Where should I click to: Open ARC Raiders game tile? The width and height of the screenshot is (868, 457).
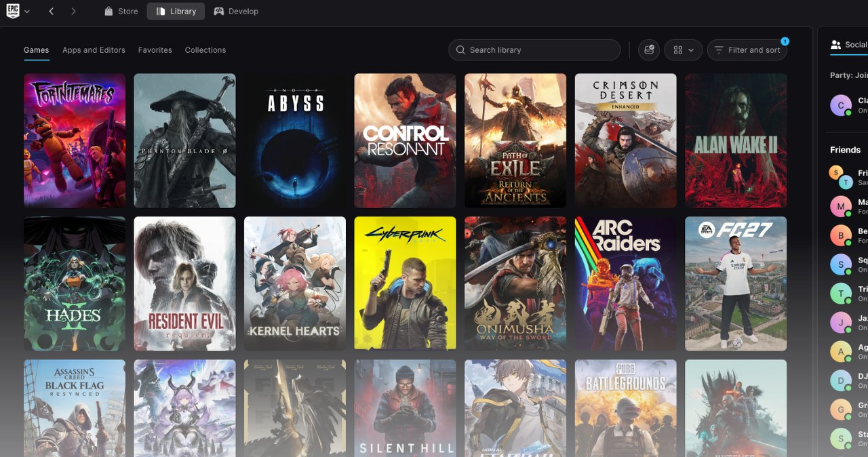point(625,283)
